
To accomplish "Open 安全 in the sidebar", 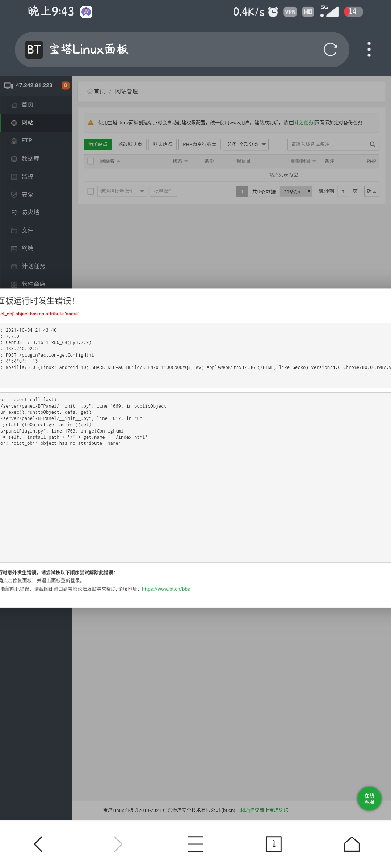I will (36, 195).
